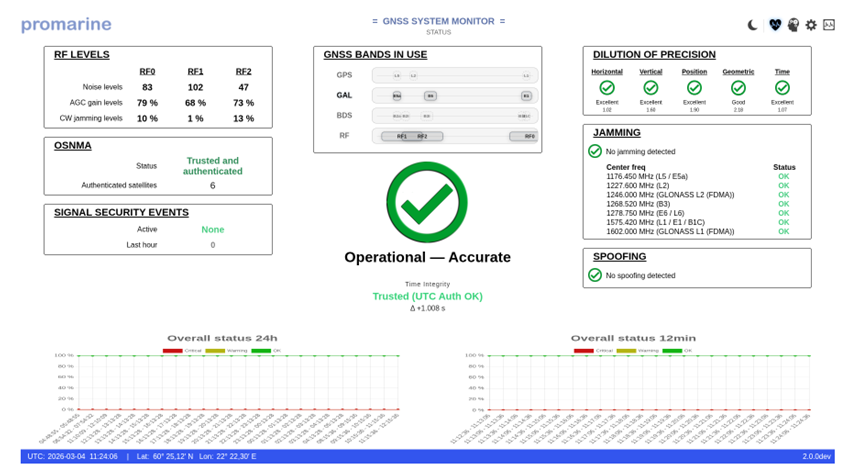Click the No spoofing detected check icon

(x=595, y=275)
